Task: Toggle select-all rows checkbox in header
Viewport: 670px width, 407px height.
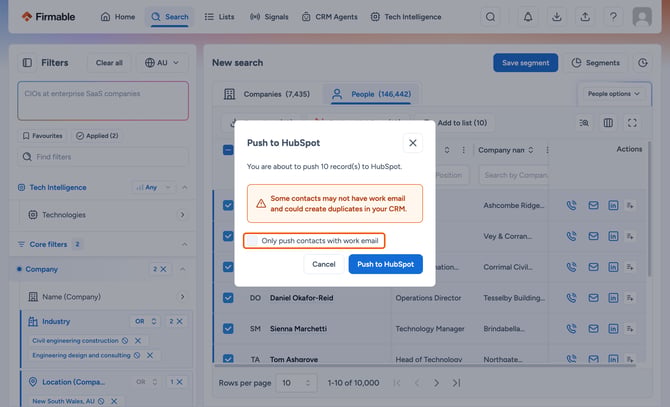Action: pos(228,150)
